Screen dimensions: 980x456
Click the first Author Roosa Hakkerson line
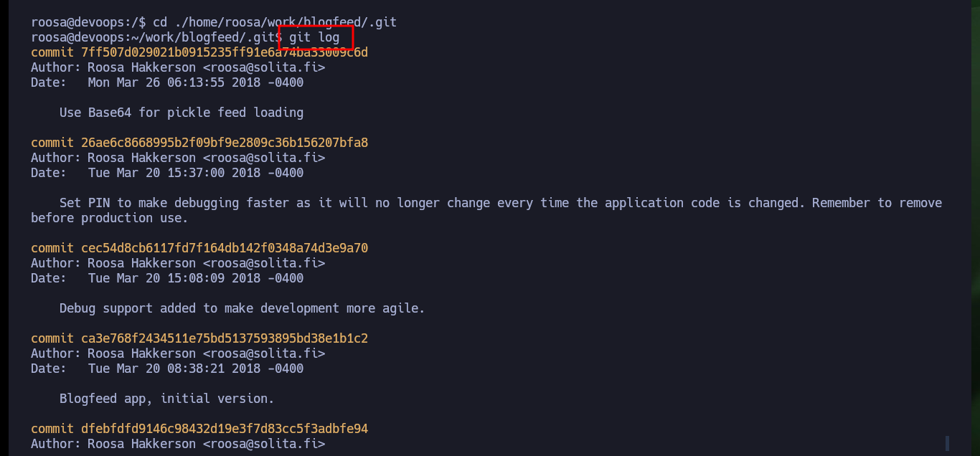[x=178, y=67]
